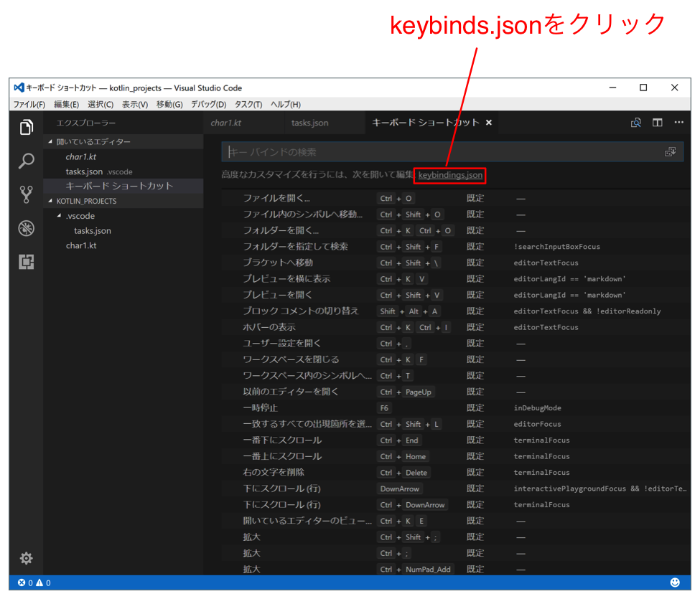Select the フォルダーを開く shortcut row

pos(456,230)
